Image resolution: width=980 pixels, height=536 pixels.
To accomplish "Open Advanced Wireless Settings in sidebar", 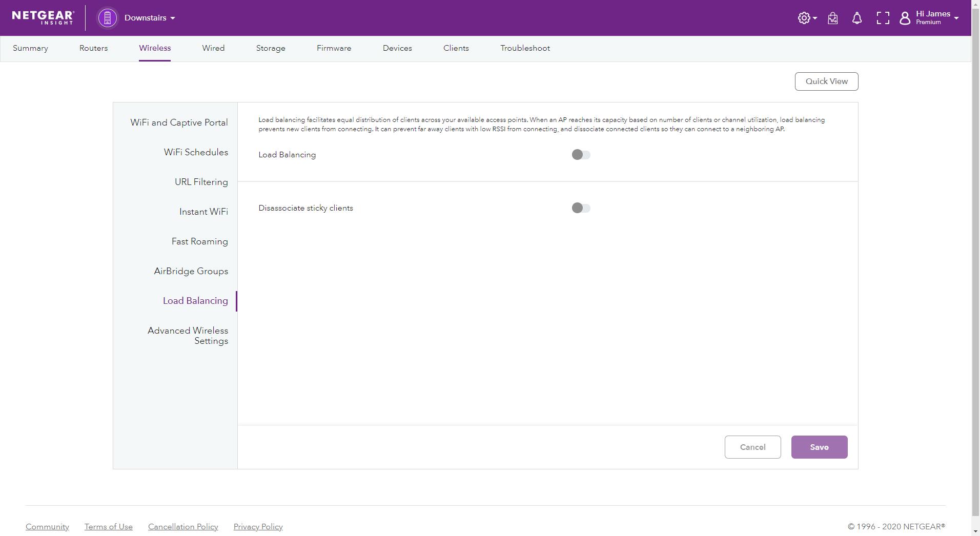I will pyautogui.click(x=188, y=336).
